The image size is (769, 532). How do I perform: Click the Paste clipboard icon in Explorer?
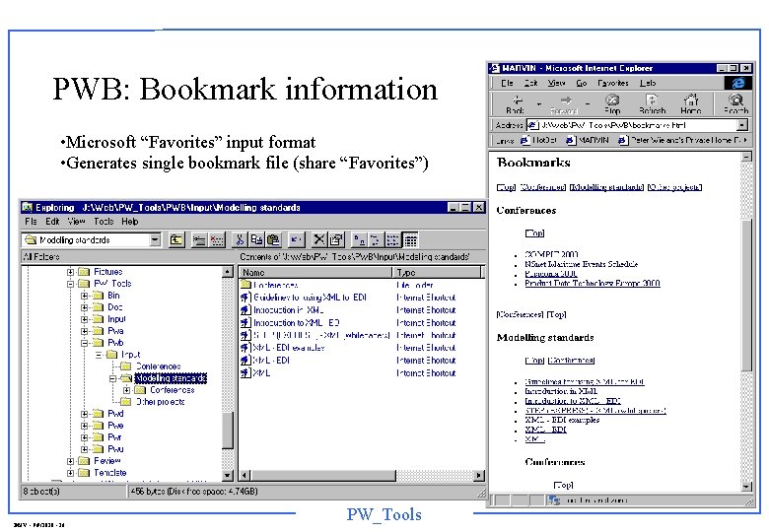pyautogui.click(x=273, y=239)
